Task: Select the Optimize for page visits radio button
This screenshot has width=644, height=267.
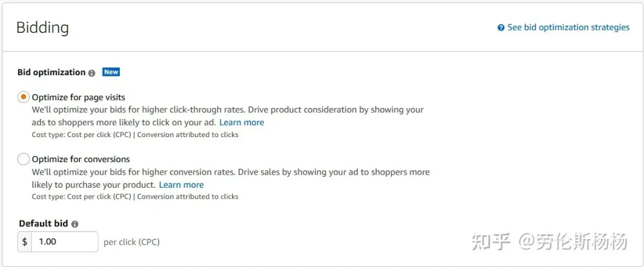Action: tap(23, 97)
